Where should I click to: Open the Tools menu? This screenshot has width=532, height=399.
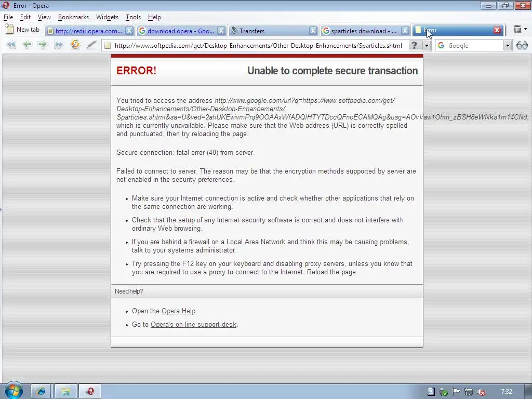(133, 17)
